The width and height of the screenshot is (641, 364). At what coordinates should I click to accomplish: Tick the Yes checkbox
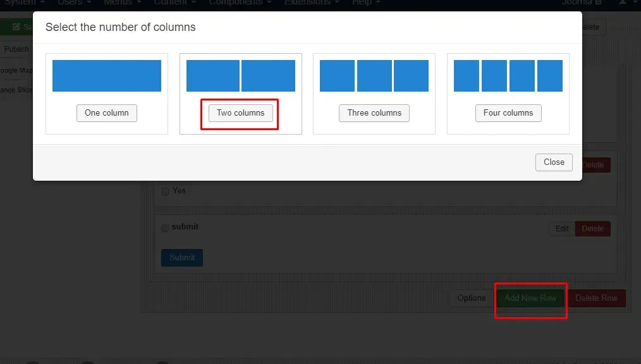click(x=165, y=191)
